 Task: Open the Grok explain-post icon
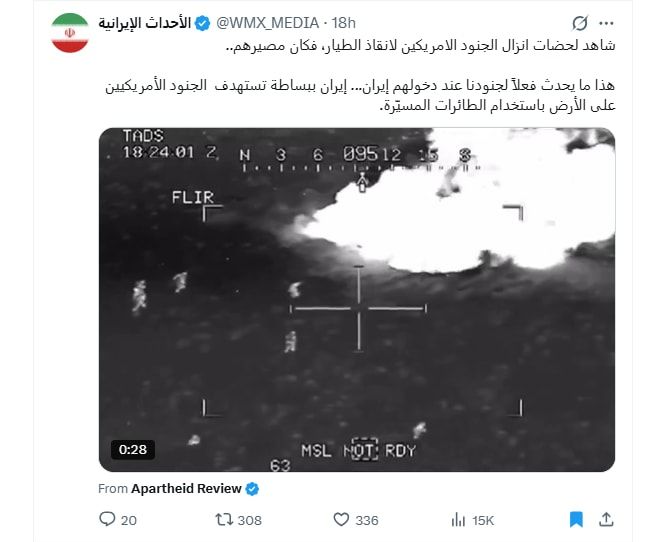(x=580, y=23)
